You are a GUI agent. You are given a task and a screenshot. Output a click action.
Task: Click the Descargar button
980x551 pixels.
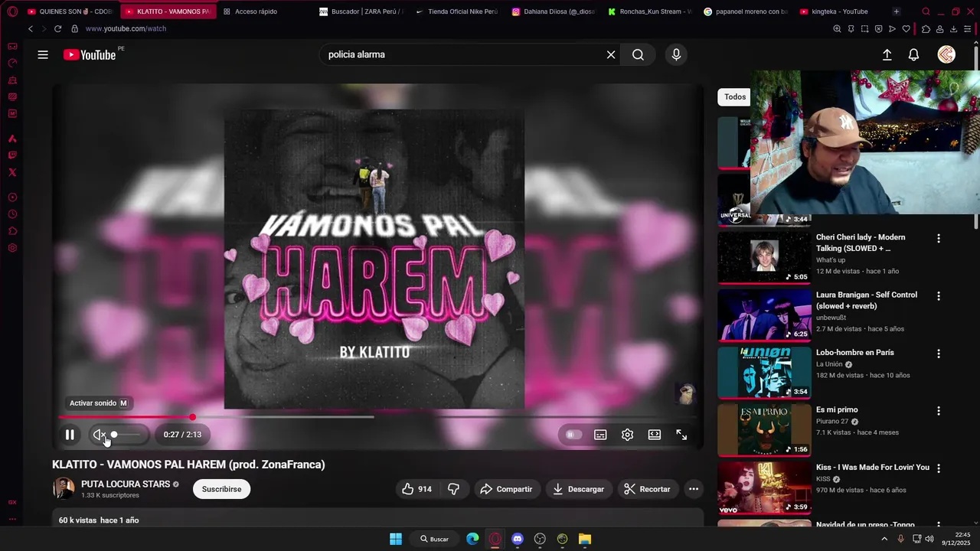click(579, 489)
